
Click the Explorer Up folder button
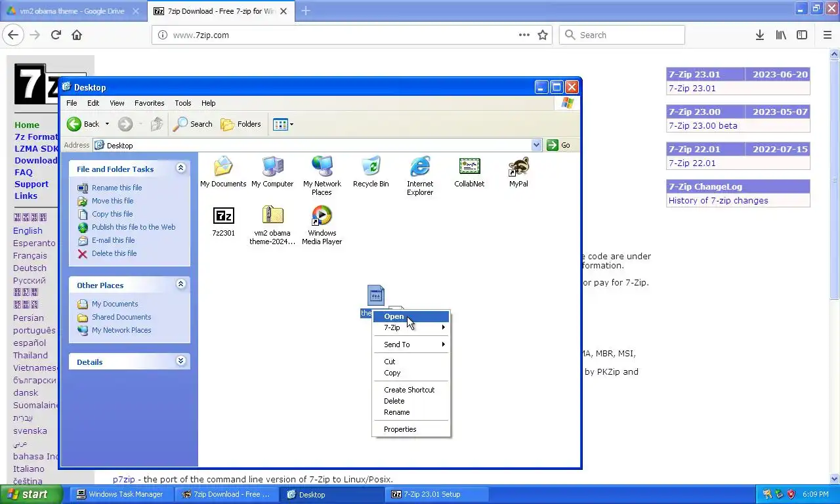[156, 124]
